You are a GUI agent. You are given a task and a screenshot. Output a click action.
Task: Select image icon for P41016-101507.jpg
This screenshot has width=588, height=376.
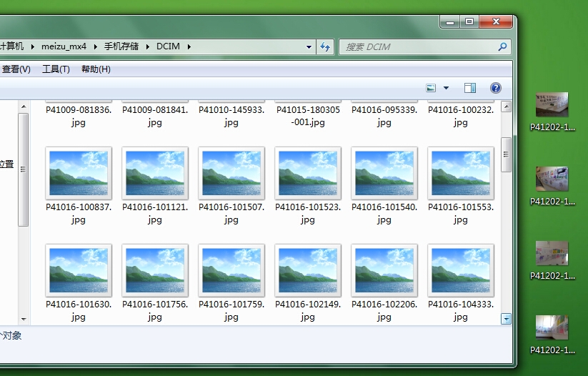coord(231,173)
